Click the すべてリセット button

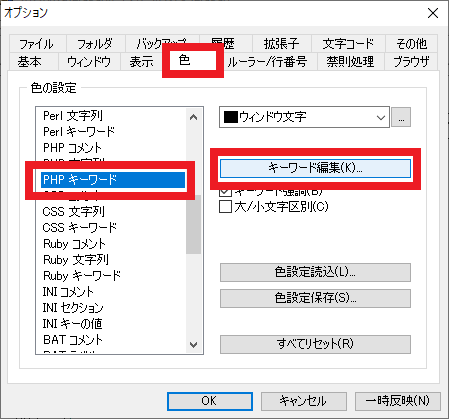pyautogui.click(x=315, y=344)
